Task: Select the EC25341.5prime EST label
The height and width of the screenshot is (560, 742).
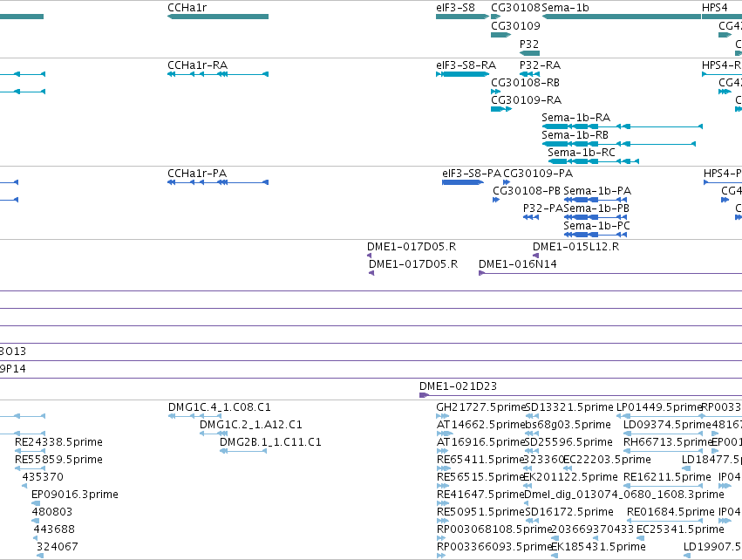Action: click(x=680, y=529)
